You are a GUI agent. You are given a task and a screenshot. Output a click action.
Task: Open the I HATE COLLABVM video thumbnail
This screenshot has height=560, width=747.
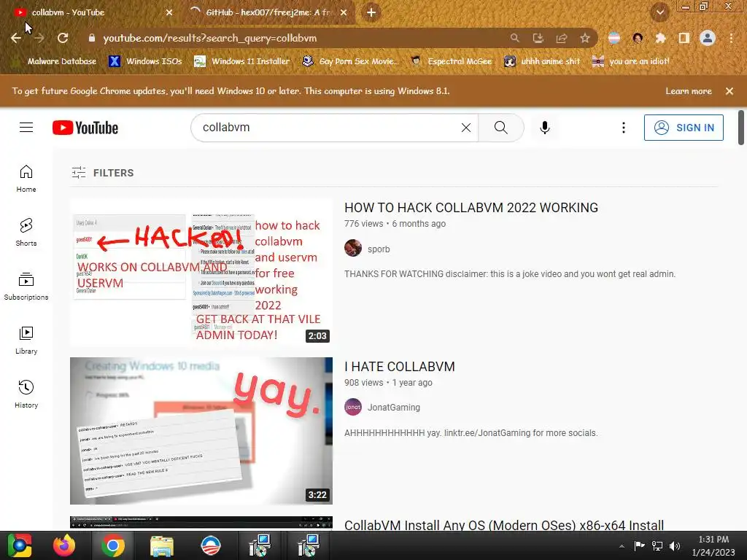click(201, 431)
